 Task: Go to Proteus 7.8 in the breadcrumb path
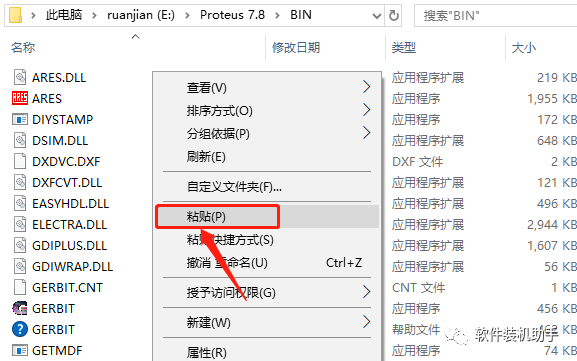tap(232, 15)
